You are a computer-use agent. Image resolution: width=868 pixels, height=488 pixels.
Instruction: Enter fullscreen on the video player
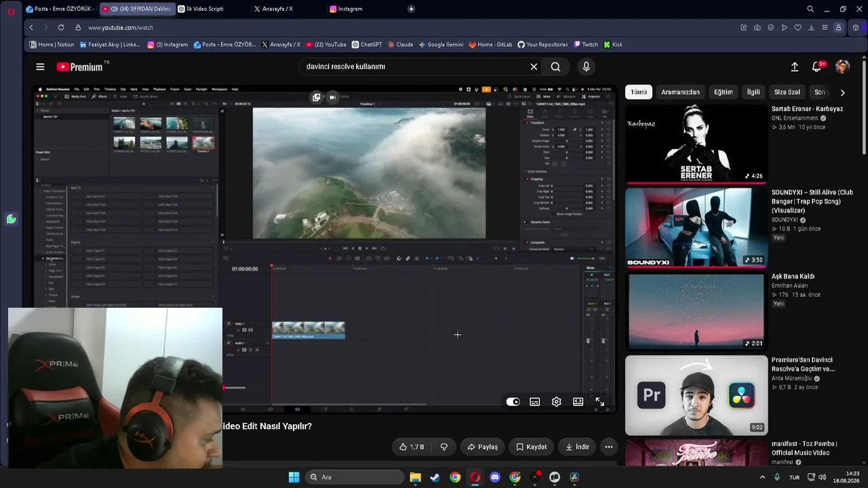point(600,402)
